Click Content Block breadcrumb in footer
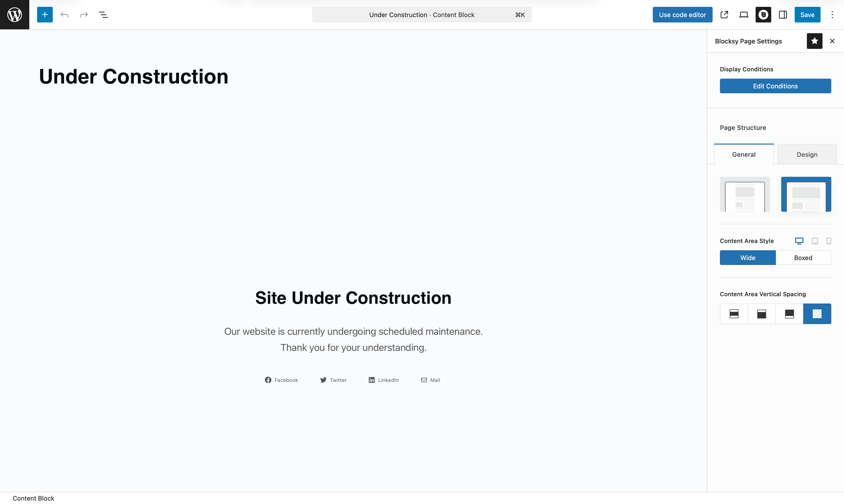 [33, 498]
